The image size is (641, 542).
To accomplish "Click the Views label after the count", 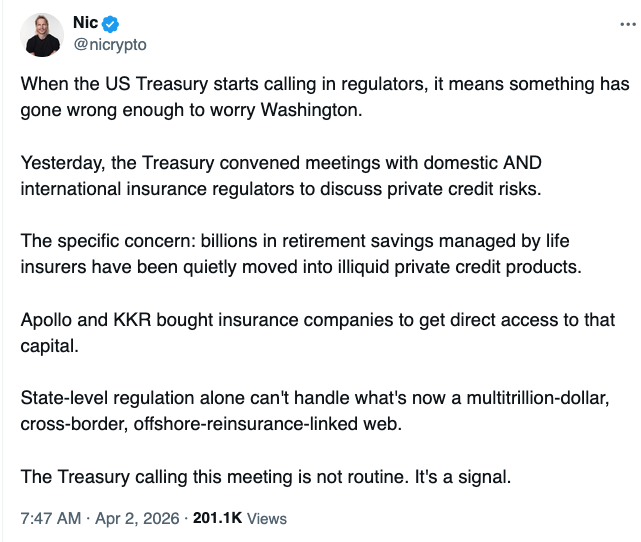I will click(x=266, y=518).
